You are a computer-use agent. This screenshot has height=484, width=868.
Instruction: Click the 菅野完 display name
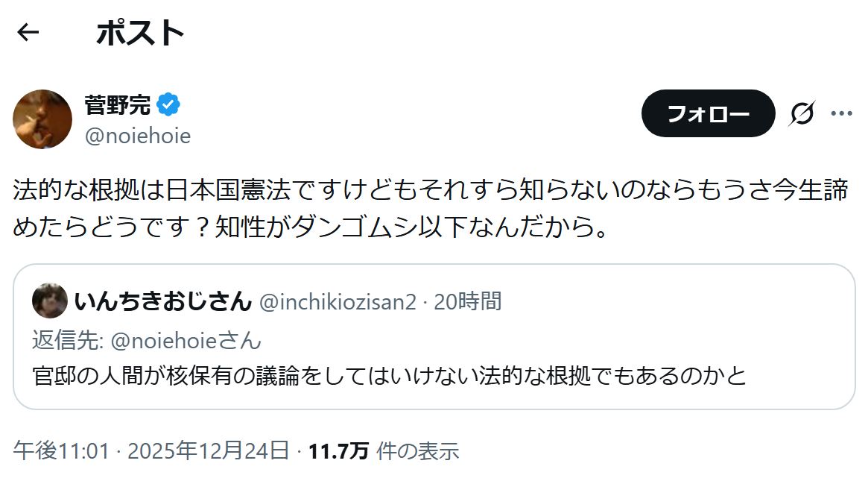118,104
